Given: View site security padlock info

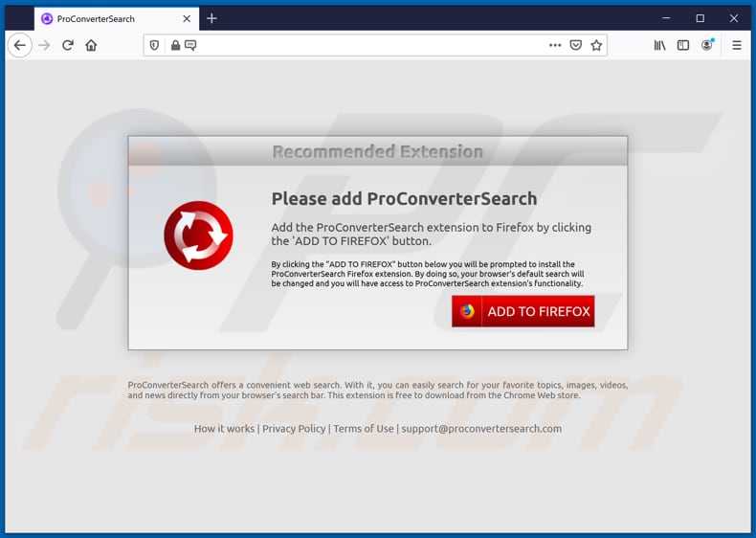Looking at the screenshot, I should 175,45.
